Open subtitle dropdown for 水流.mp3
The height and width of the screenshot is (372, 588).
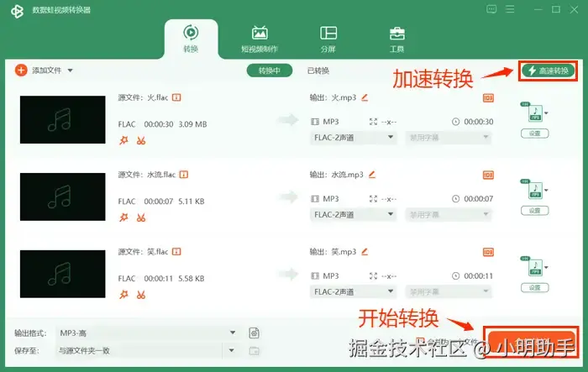pyautogui.click(x=449, y=214)
